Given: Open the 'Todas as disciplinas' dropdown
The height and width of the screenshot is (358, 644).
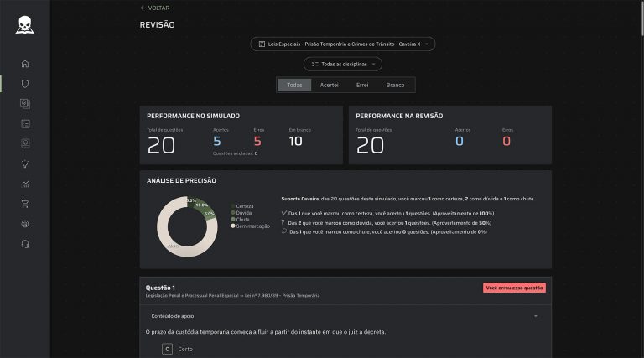Looking at the screenshot, I should click(342, 64).
